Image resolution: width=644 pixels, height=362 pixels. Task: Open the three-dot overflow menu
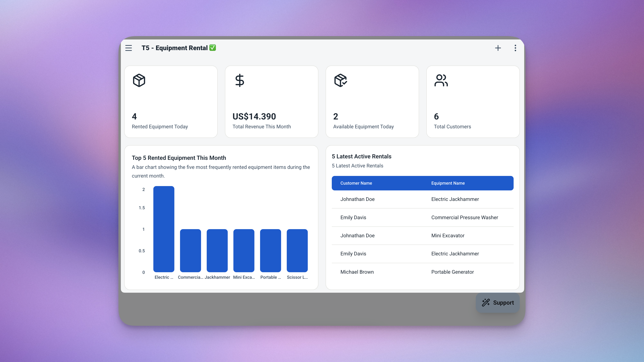point(515,48)
